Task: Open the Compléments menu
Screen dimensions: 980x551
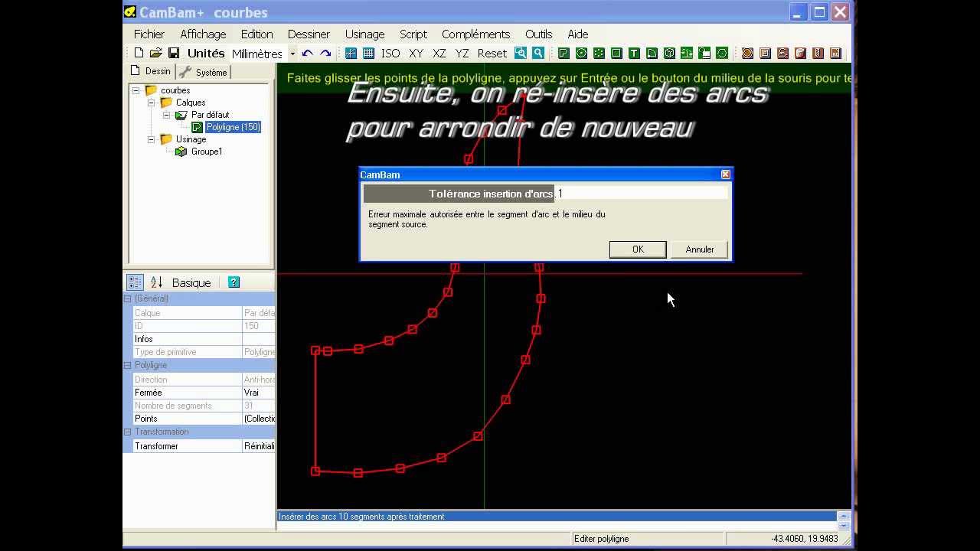Action: [x=475, y=34]
